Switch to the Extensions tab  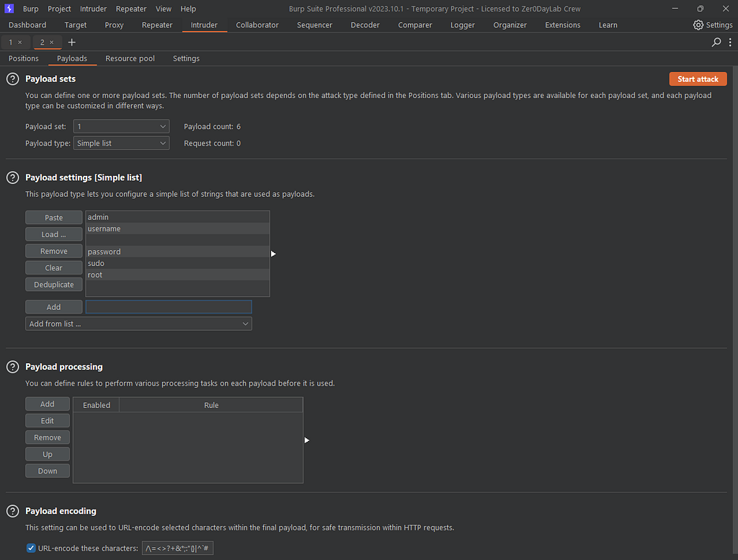[563, 25]
